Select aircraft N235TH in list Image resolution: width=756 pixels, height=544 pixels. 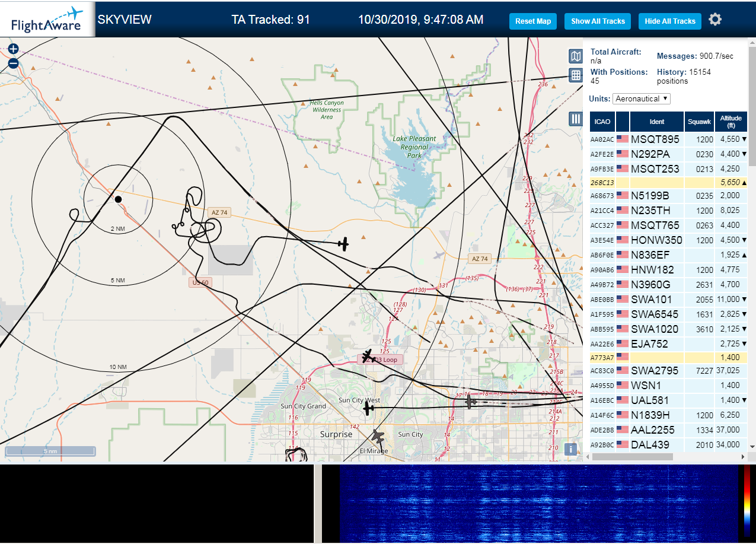tap(669, 210)
